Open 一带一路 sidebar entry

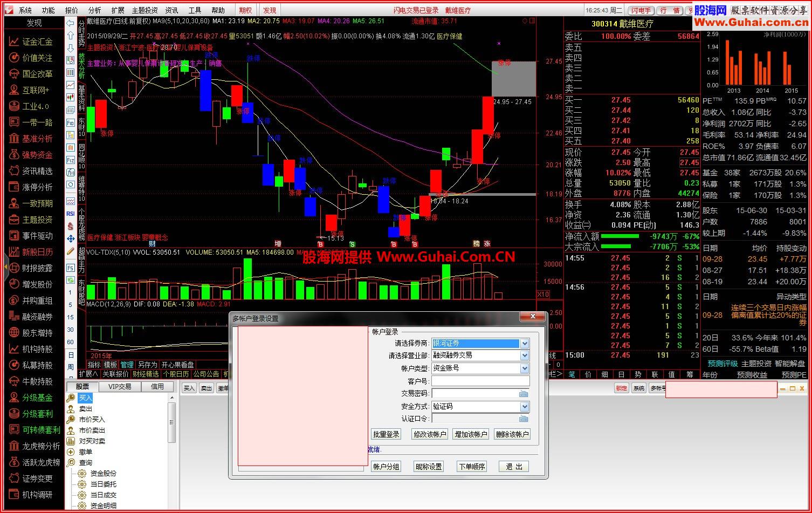point(37,122)
